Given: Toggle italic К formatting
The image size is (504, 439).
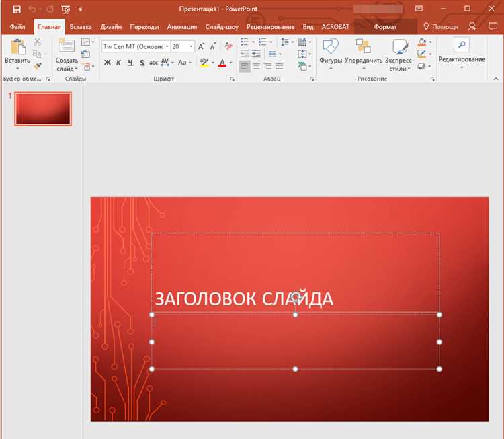Looking at the screenshot, I should click(118, 63).
